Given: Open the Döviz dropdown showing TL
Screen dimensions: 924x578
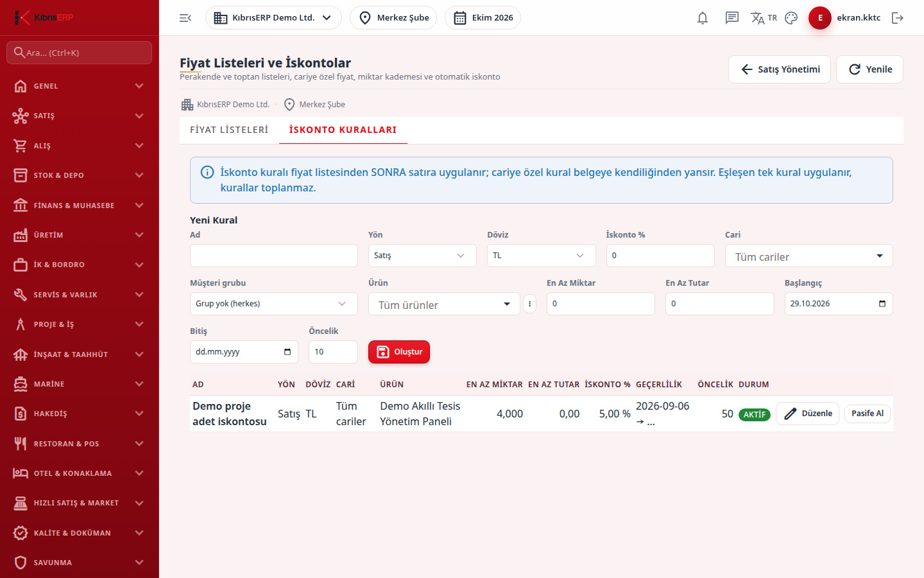Looking at the screenshot, I should pyautogui.click(x=542, y=256).
